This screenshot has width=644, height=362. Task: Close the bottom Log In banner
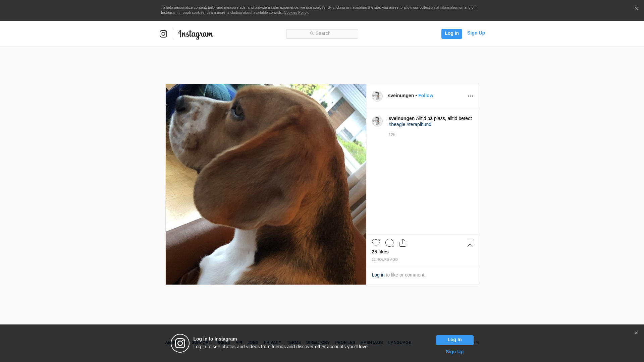pyautogui.click(x=636, y=333)
